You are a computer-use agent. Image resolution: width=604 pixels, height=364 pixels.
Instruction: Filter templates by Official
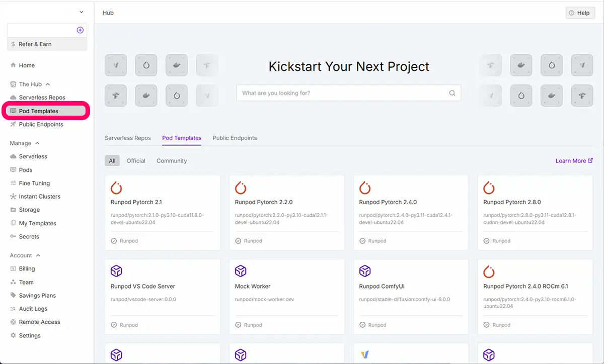(136, 161)
